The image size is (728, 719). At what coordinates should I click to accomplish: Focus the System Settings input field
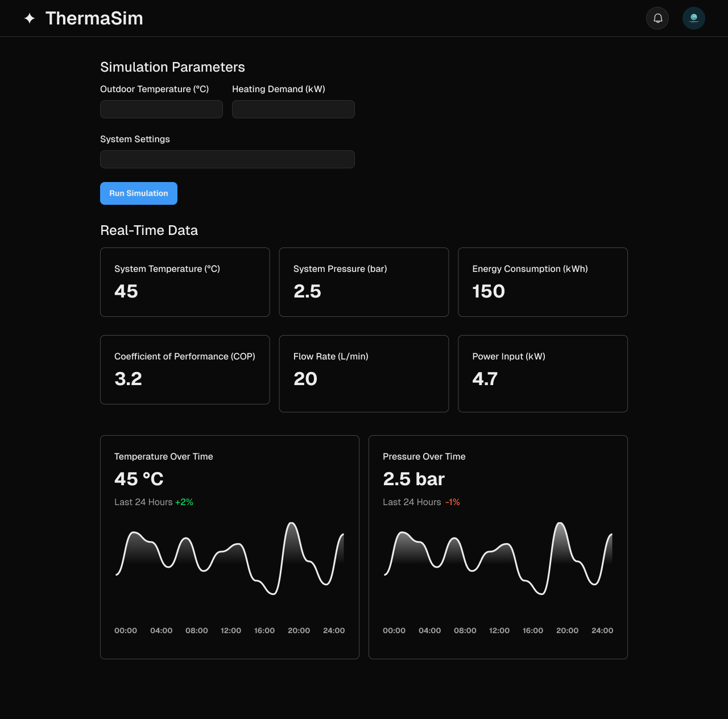click(x=227, y=159)
